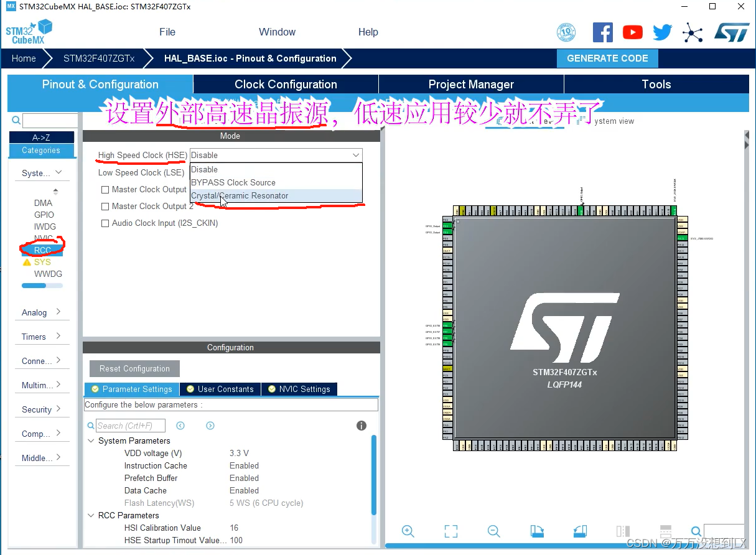
Task: Click the category search magnifier icon
Action: coord(16,121)
